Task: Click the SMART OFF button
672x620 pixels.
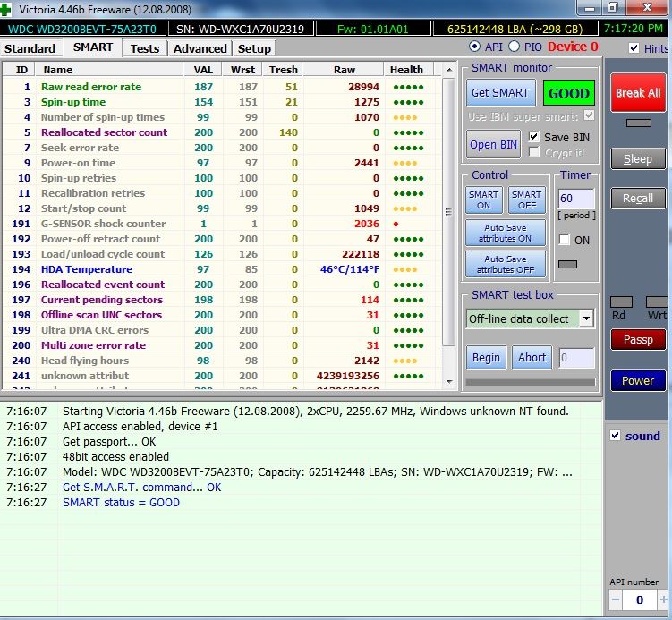Action: click(527, 200)
